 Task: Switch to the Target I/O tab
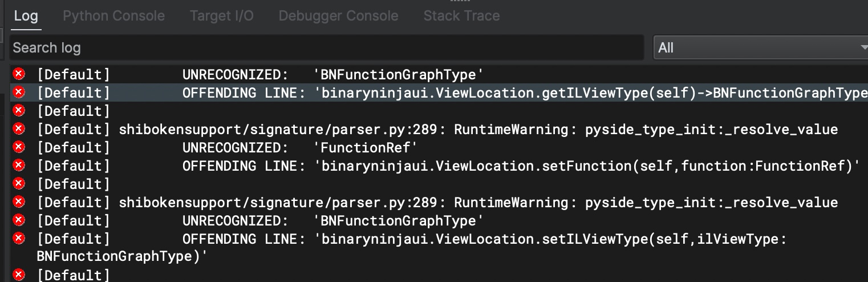(221, 15)
